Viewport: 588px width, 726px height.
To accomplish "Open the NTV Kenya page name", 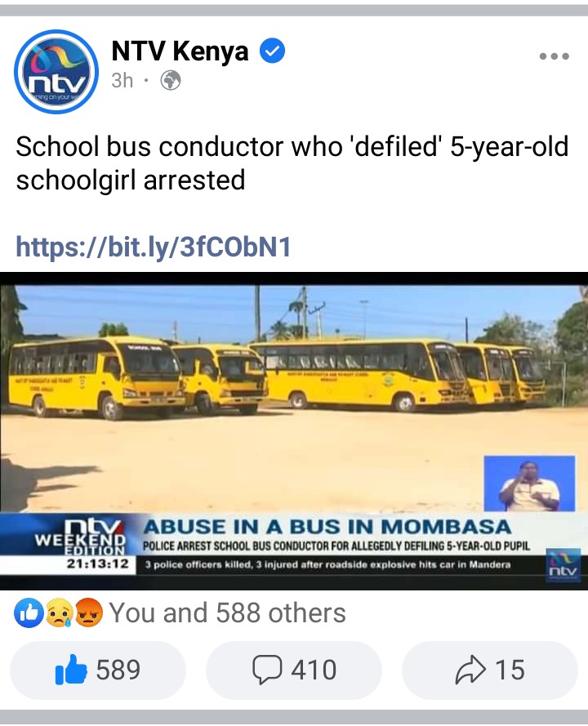I will tap(180, 51).
